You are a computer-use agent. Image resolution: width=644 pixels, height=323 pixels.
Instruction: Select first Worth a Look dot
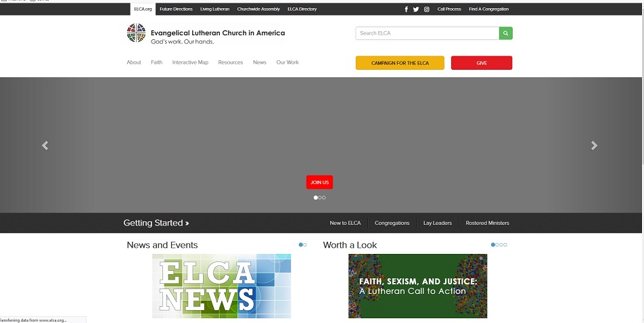click(493, 244)
